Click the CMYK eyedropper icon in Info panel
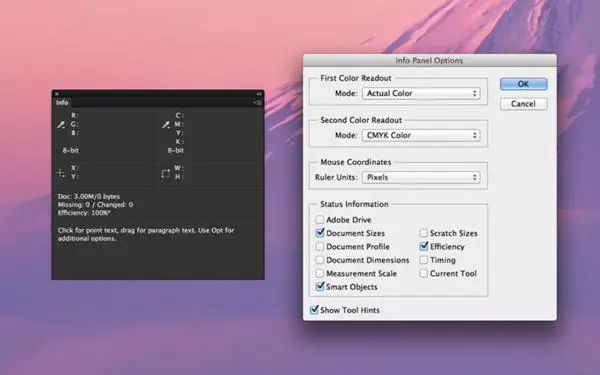 coord(166,125)
